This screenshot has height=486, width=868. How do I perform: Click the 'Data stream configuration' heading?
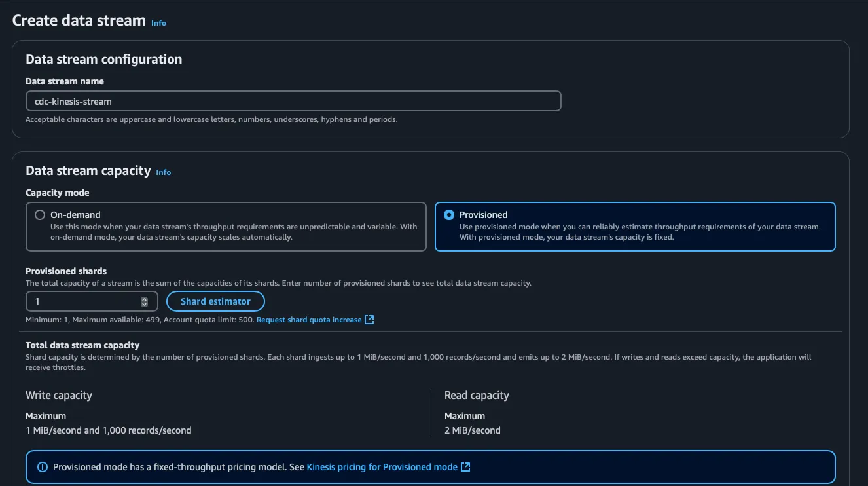103,59
